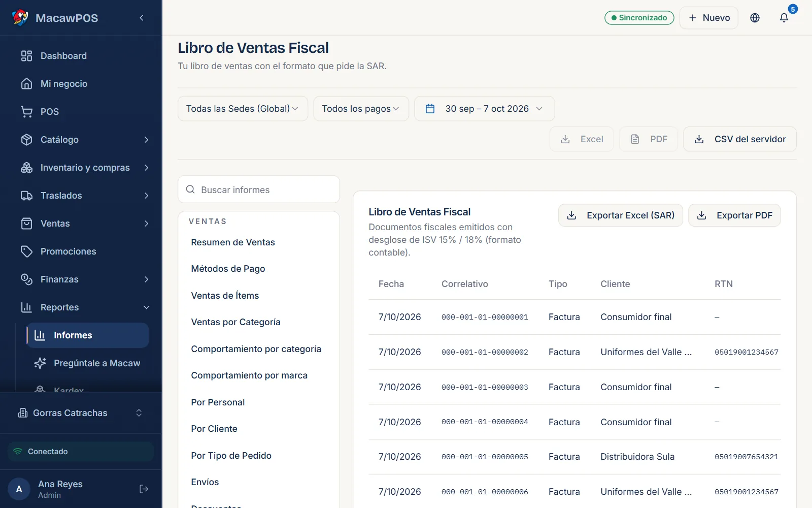
Task: Open Ventas de Ítems report
Action: [x=225, y=296]
